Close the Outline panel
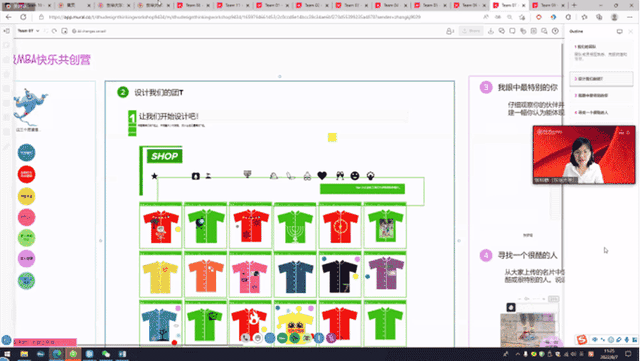The width and height of the screenshot is (640, 361). click(631, 31)
